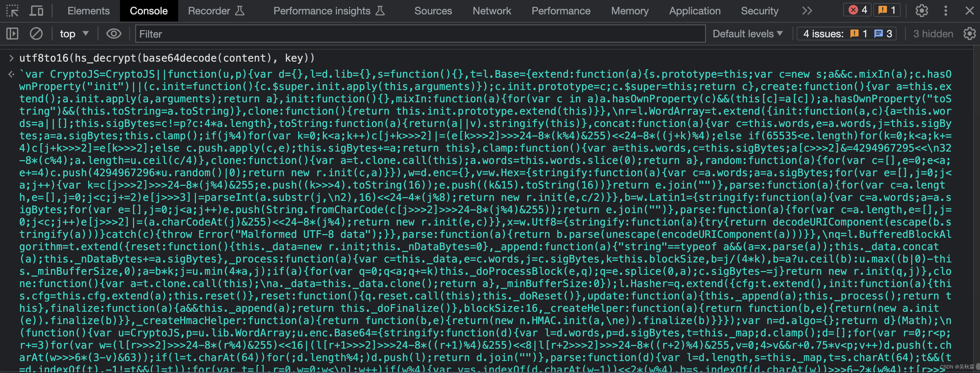Open the Security tab
This screenshot has height=373, width=980.
point(759,11)
